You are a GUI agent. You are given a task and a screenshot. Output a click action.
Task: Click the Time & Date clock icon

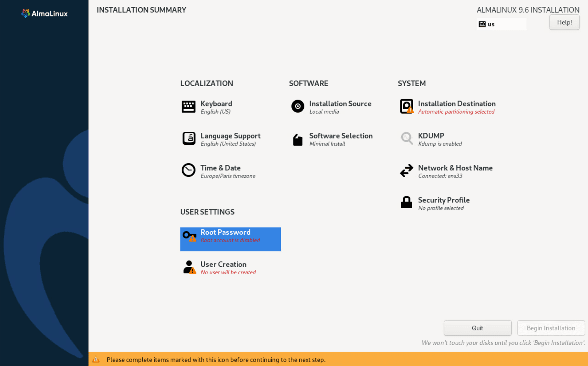click(x=188, y=170)
